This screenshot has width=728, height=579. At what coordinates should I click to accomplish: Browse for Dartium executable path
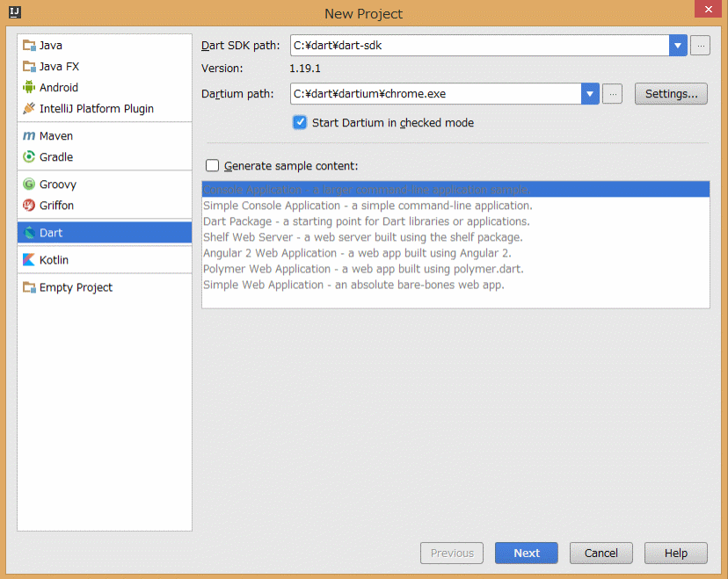(613, 94)
